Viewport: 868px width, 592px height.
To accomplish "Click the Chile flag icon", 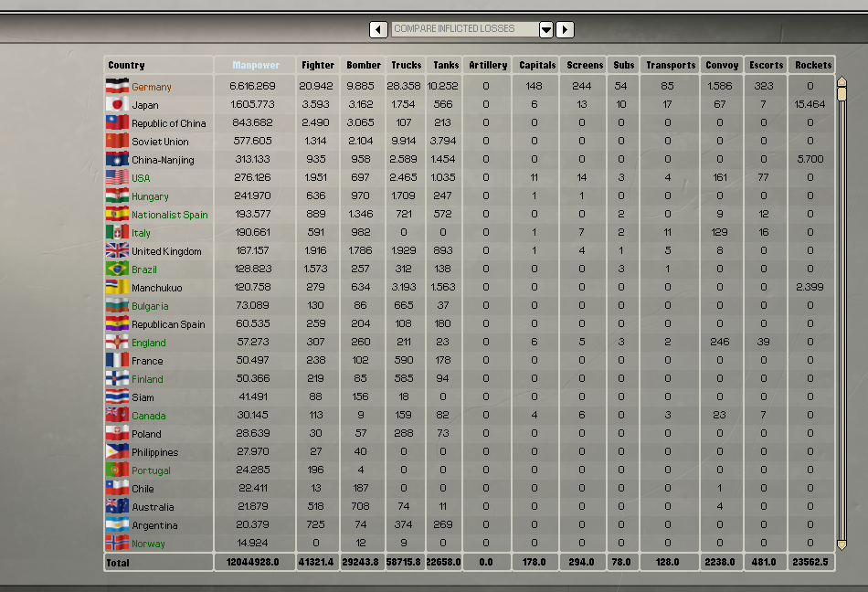I will tap(117, 488).
